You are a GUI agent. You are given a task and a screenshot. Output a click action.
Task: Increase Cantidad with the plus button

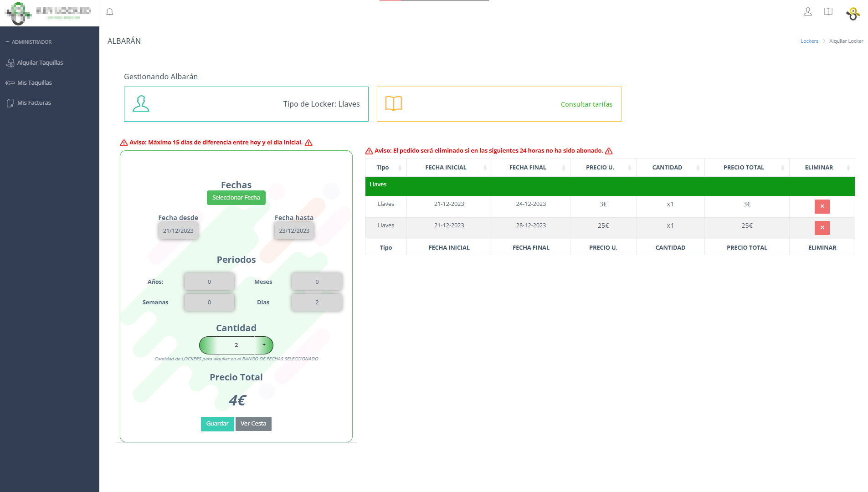click(x=264, y=345)
